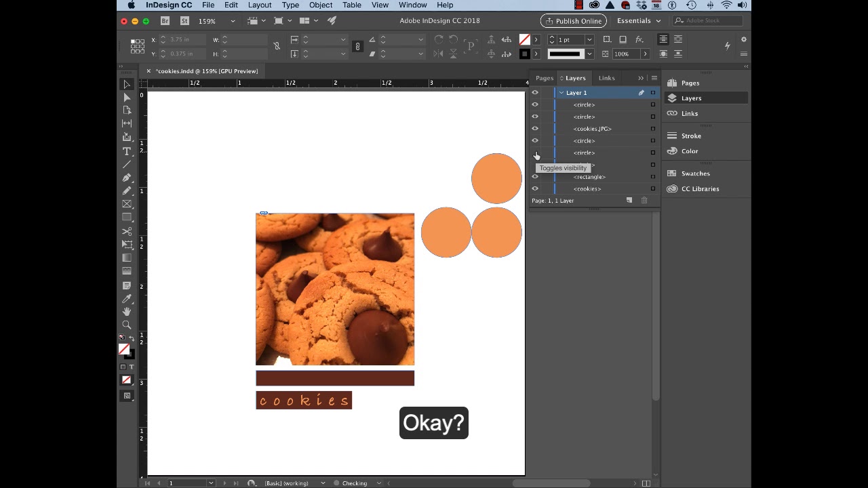Screen dimensions: 868x488
Task: Open the Swatches panel button
Action: point(705,174)
